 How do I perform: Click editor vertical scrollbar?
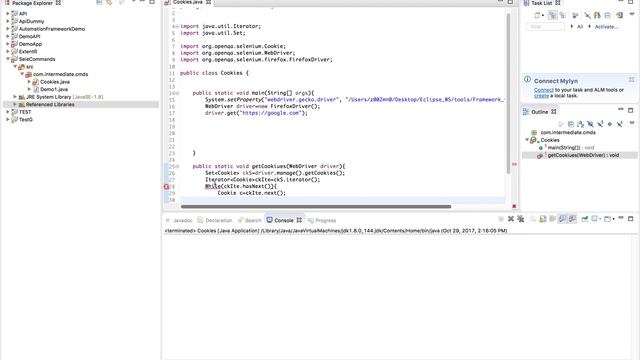[x=508, y=93]
